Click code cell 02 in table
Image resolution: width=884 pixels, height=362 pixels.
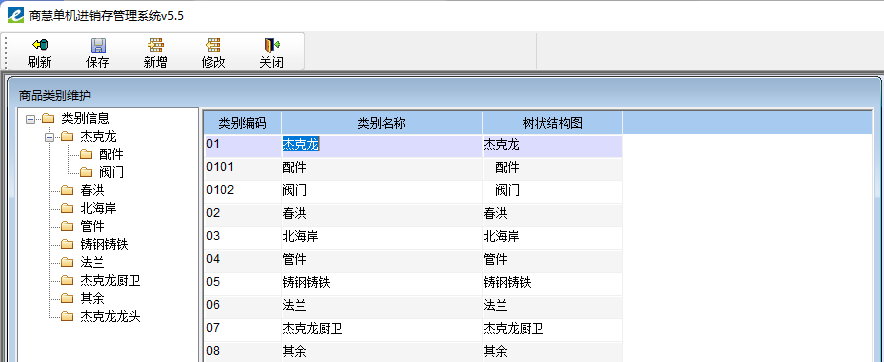(x=242, y=215)
